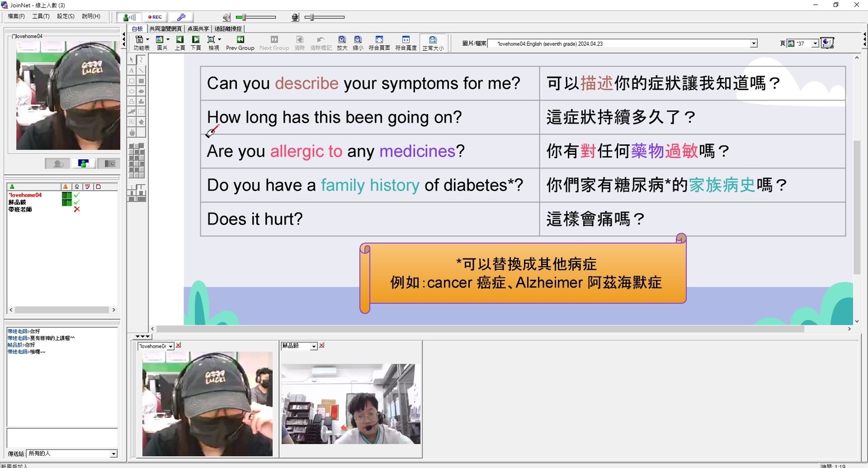Select the text tool in drawing palette
Screen dimensions: 868x468
tap(131, 70)
